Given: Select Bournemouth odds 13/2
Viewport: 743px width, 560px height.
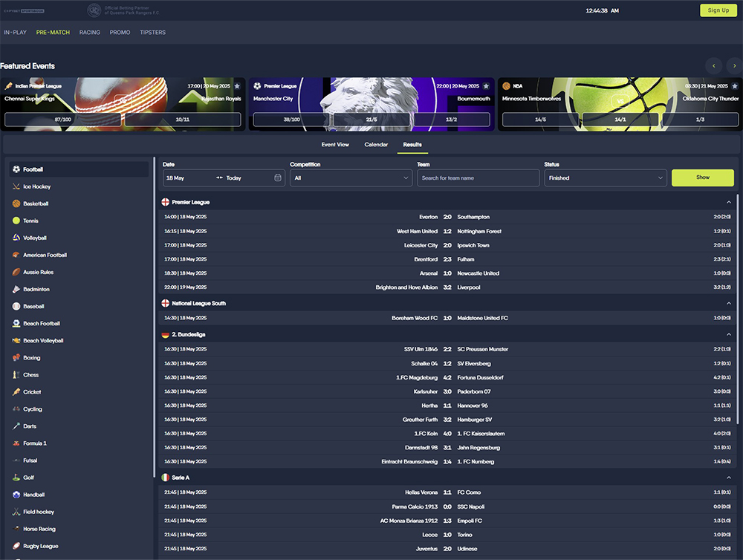Looking at the screenshot, I should click(451, 120).
